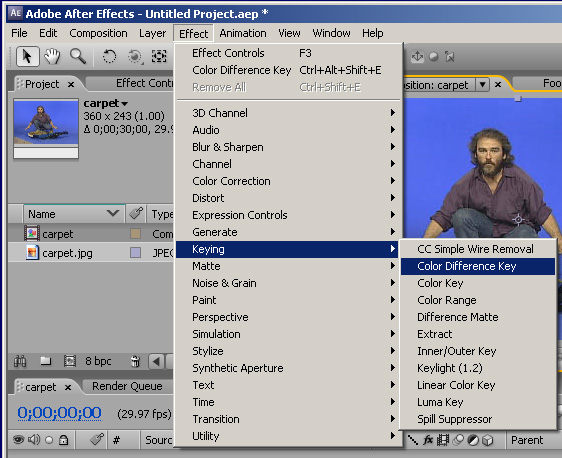Open the composition name dropdown arrow
Image resolution: width=562 pixels, height=458 pixels.
(x=482, y=85)
